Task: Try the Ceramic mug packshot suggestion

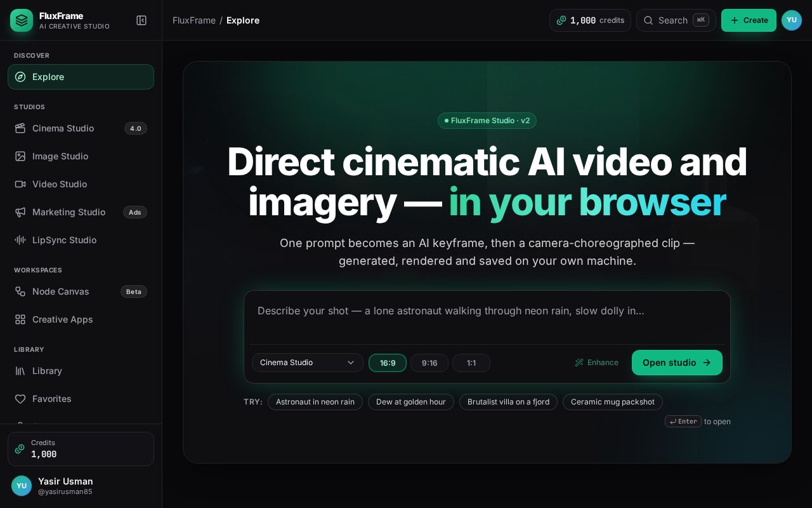Action: 613,402
